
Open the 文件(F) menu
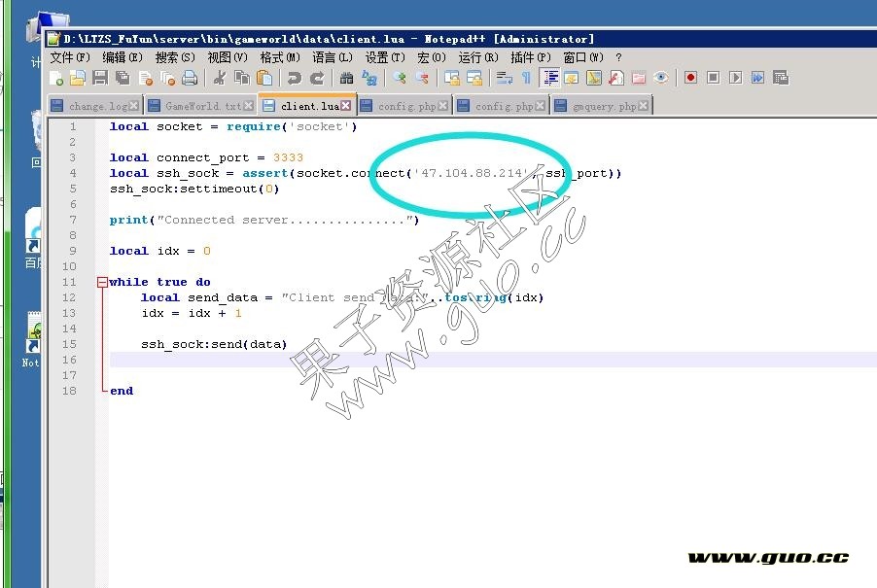(x=69, y=57)
